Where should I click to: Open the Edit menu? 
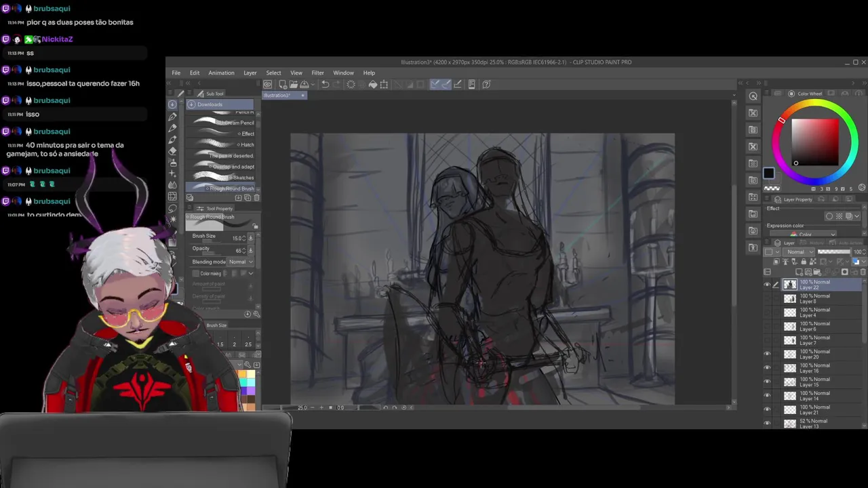(x=195, y=73)
